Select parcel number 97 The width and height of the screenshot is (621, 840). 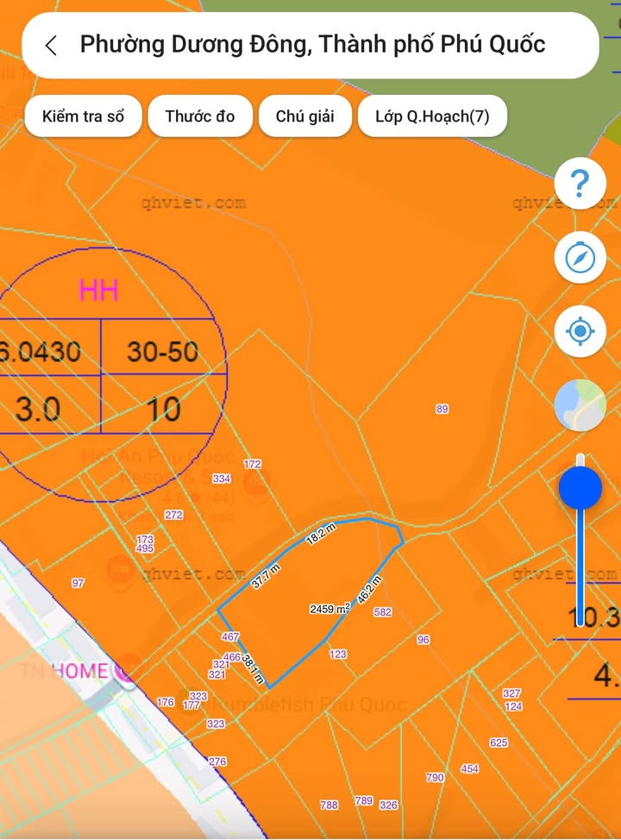point(78,583)
